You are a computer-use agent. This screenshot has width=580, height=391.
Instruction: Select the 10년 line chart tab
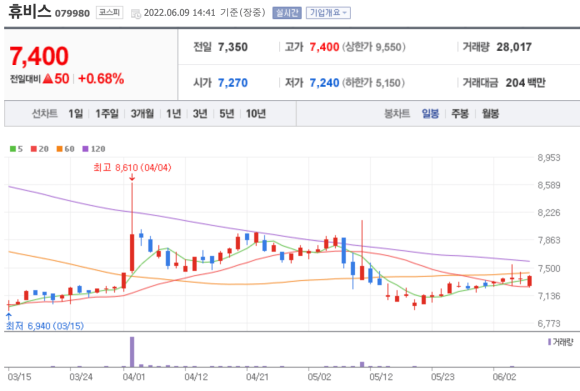pyautogui.click(x=256, y=114)
